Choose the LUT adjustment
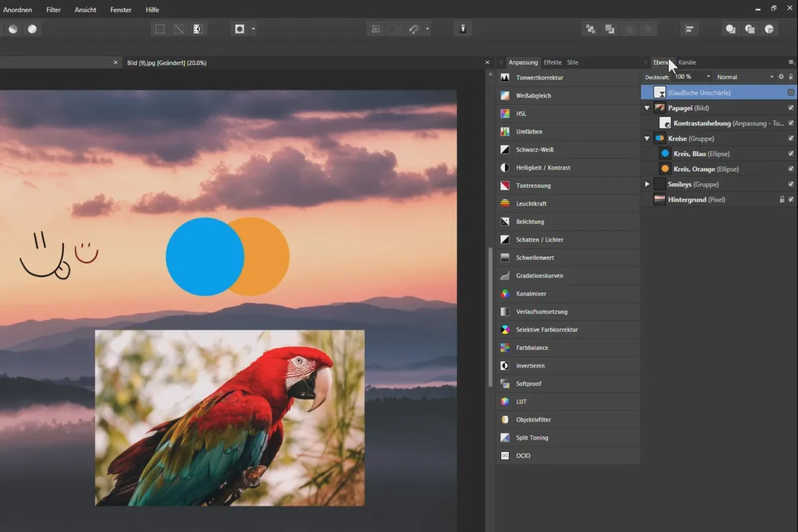Screen dimensions: 798x532 tap(569, 402)
